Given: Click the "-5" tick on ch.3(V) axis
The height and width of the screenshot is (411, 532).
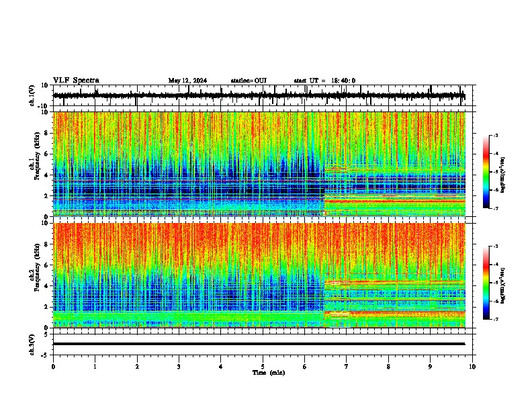Looking at the screenshot, I should tap(46, 355).
